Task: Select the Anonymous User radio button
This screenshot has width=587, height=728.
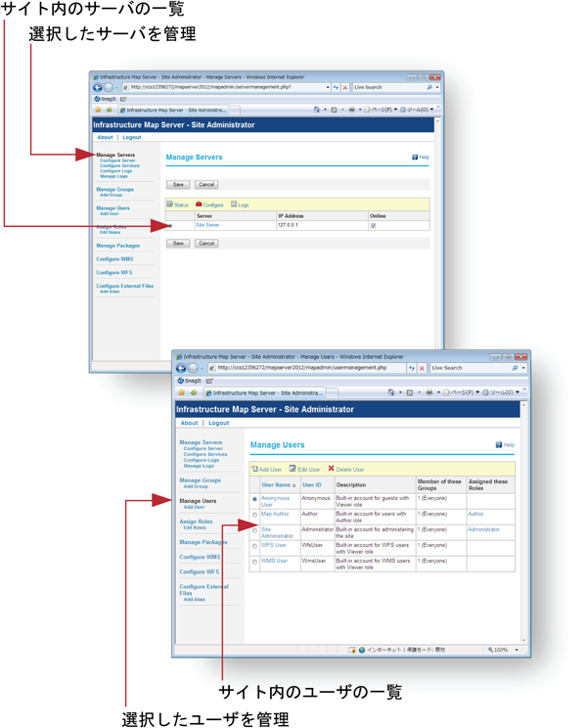Action: coord(254,500)
